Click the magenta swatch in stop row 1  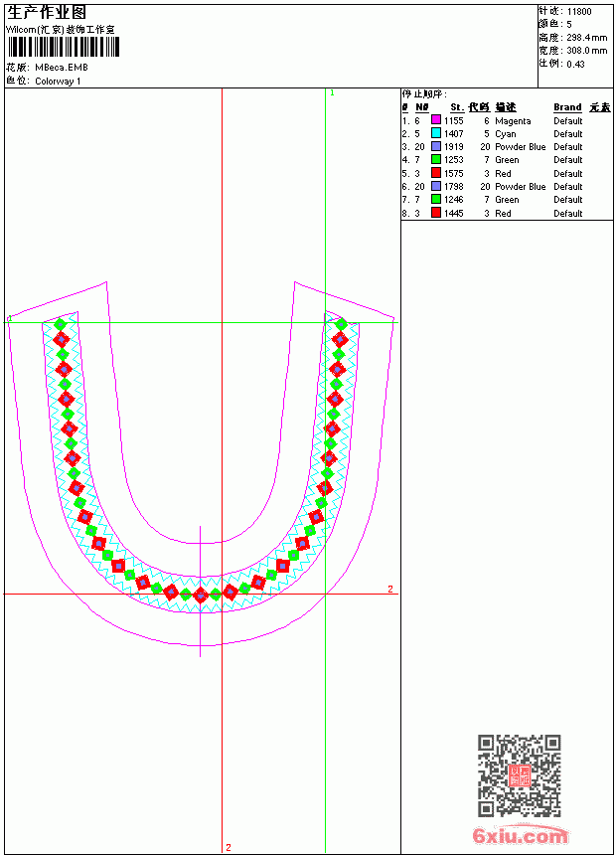(436, 120)
